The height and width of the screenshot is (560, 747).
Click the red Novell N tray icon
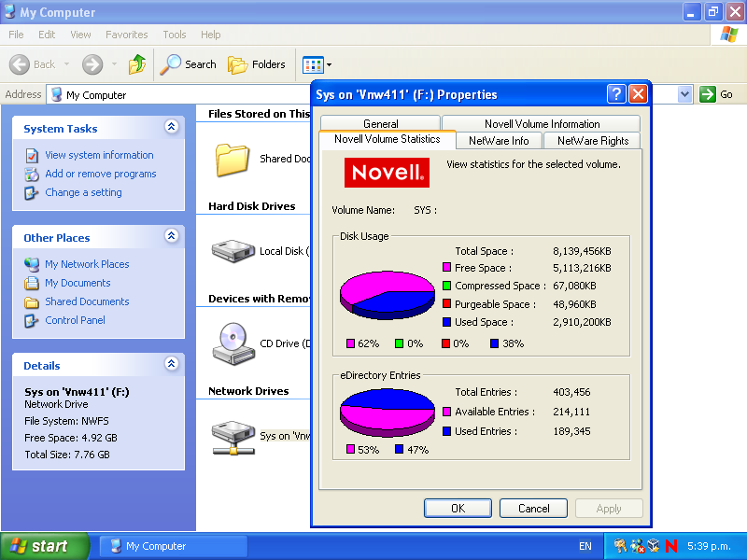point(671,546)
